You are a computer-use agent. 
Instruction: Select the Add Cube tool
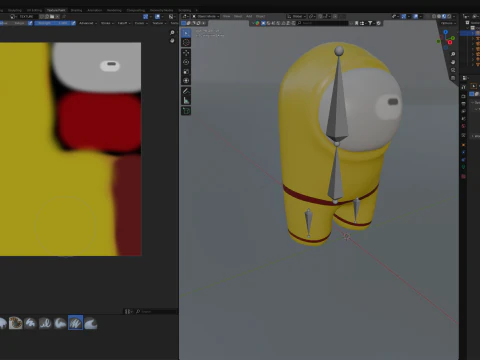click(186, 111)
